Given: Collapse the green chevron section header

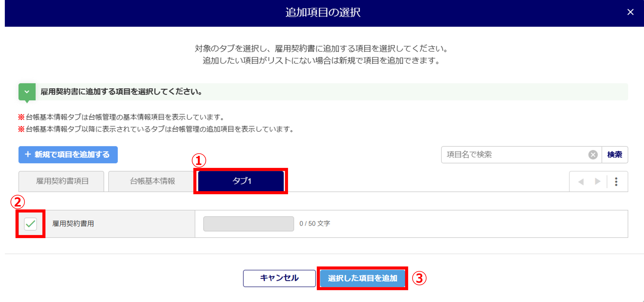Looking at the screenshot, I should [27, 92].
